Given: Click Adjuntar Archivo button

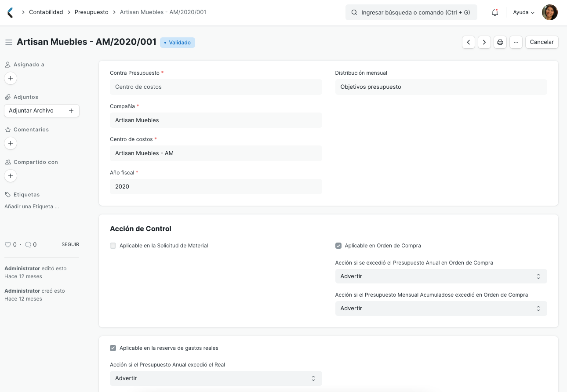Looking at the screenshot, I should [42, 111].
